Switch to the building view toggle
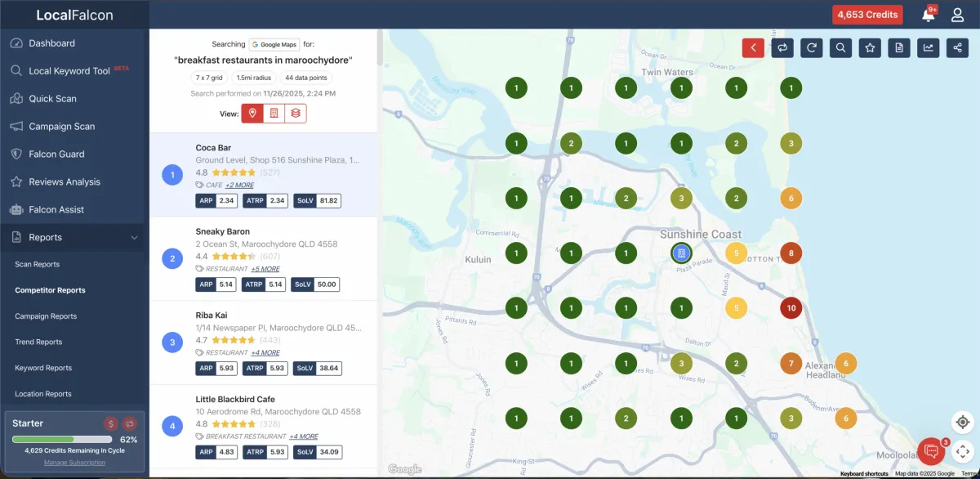The width and height of the screenshot is (980, 479). 274,113
